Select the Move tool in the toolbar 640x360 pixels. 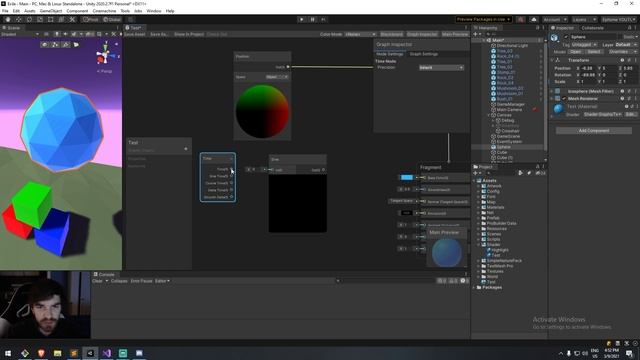point(18,20)
